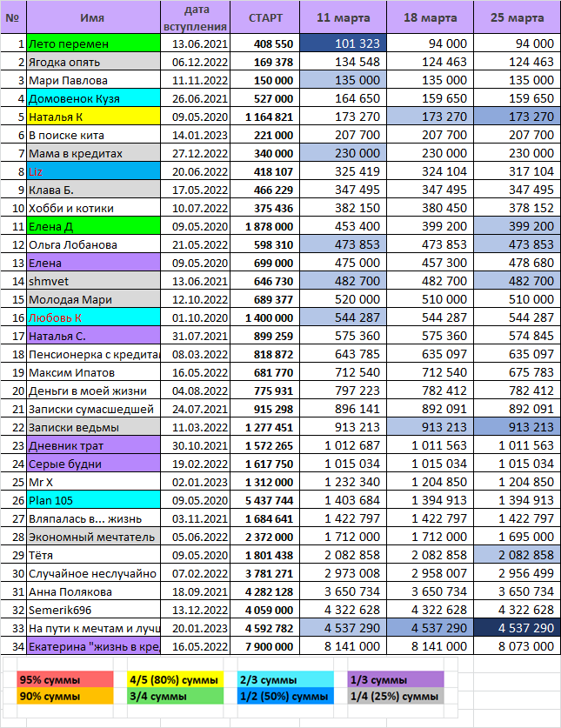
Task: Select the highlighted cell '2 082 858' under 25 марта
Action: (518, 555)
